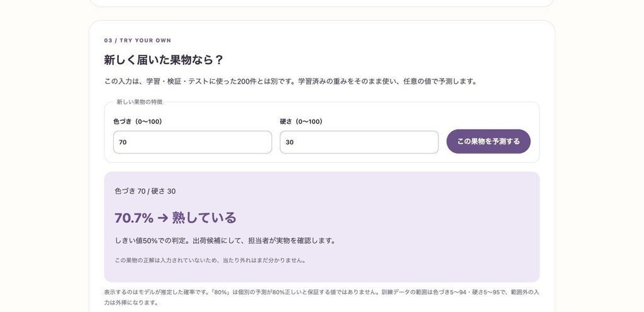
Task: Click the 色づき（0〜100） field label
Action: pos(139,121)
